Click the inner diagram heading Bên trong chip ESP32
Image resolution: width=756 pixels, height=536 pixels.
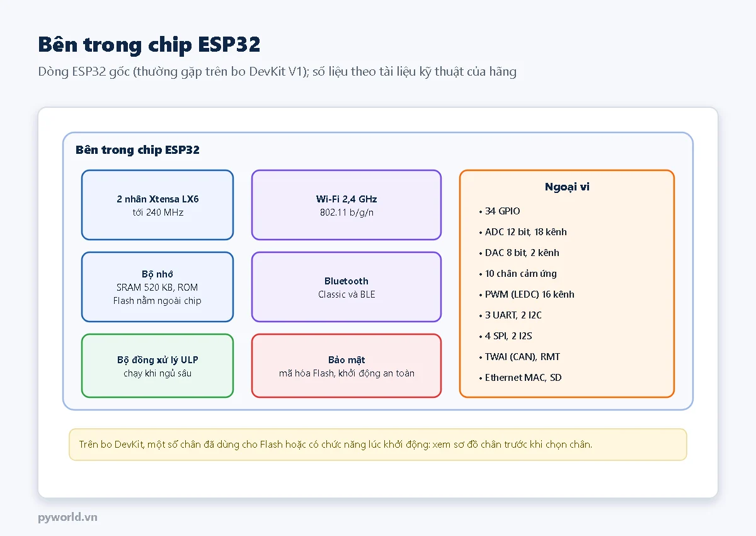[137, 149]
